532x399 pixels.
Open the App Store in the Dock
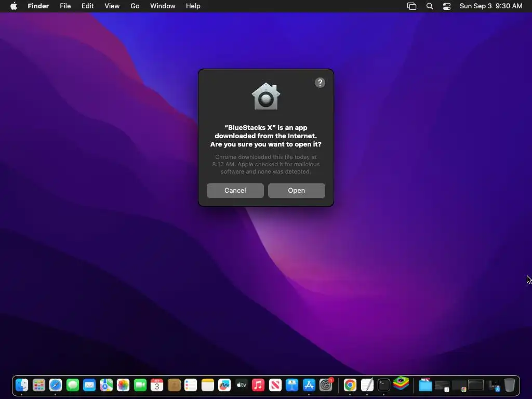[309, 385]
